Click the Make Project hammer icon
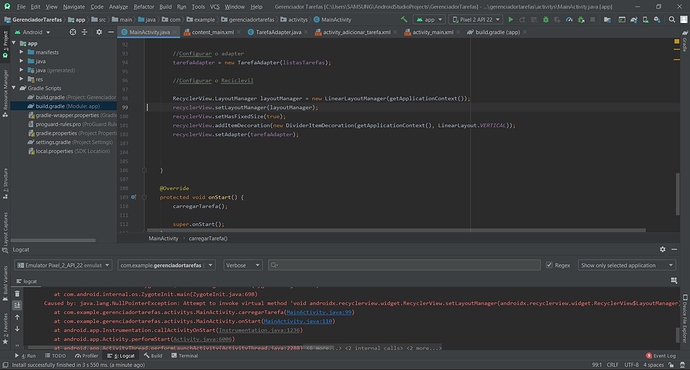 pyautogui.click(x=404, y=19)
